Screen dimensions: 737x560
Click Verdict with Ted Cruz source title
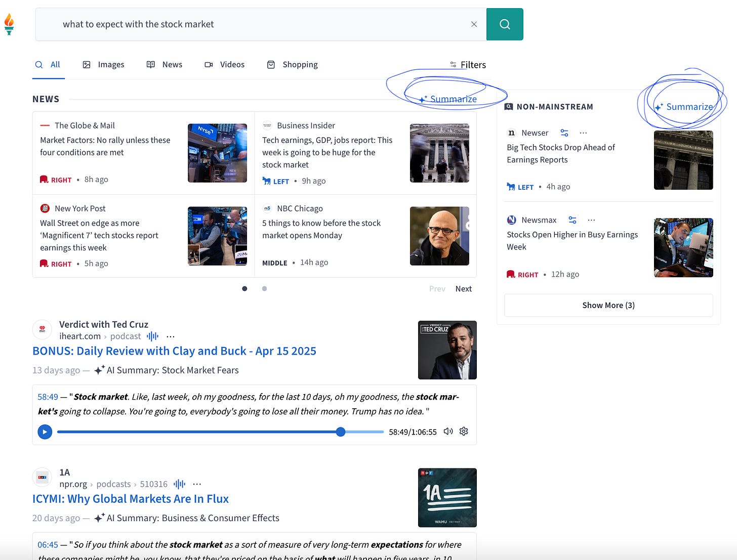point(104,325)
